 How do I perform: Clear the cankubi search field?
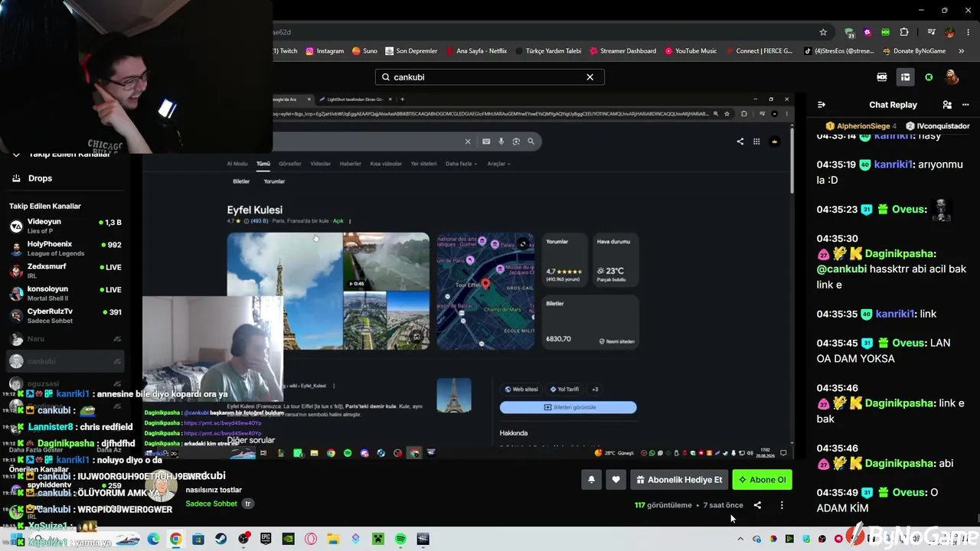coord(590,77)
